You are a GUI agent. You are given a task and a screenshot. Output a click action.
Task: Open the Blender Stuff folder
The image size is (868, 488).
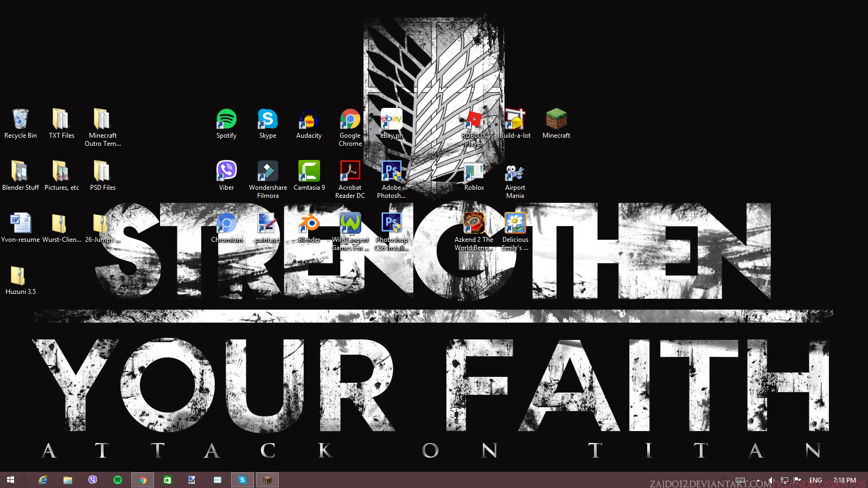coord(20,176)
